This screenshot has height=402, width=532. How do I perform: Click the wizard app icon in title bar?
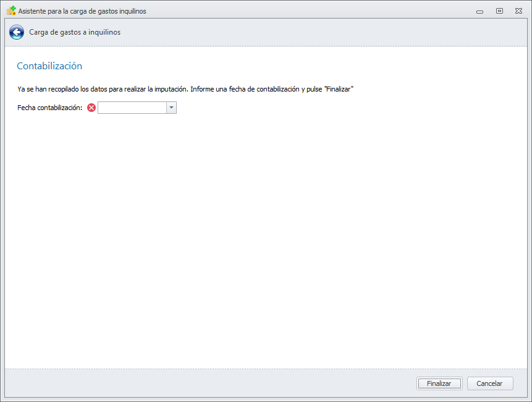11,11
